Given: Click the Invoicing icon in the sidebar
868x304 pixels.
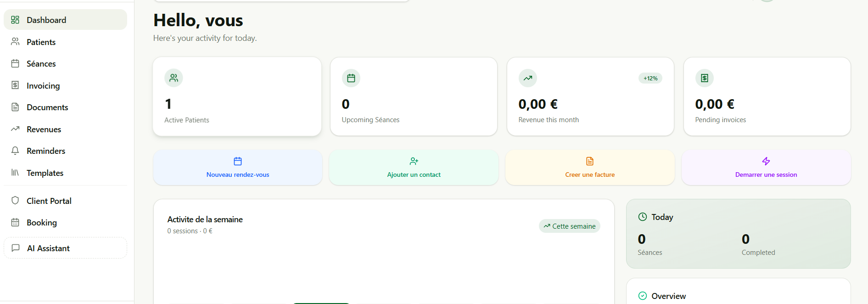Looking at the screenshot, I should 15,85.
